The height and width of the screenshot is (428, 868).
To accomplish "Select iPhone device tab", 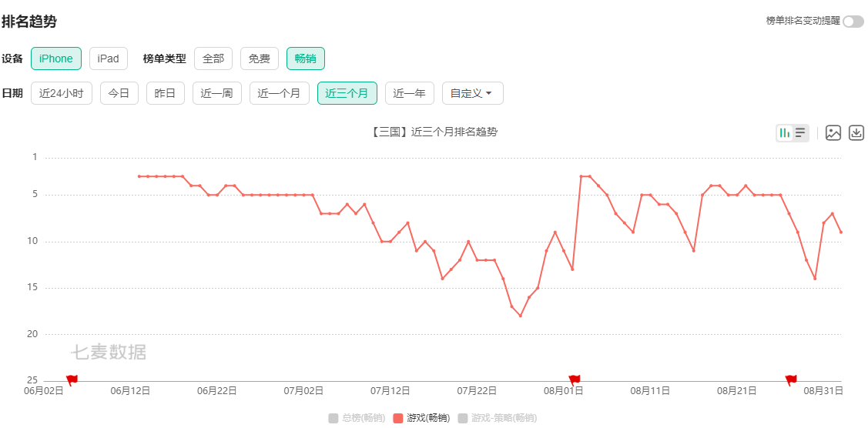I will pos(56,59).
